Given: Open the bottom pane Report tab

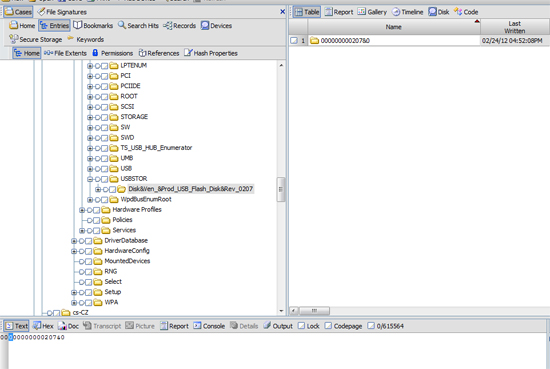Looking at the screenshot, I should pos(174,326).
